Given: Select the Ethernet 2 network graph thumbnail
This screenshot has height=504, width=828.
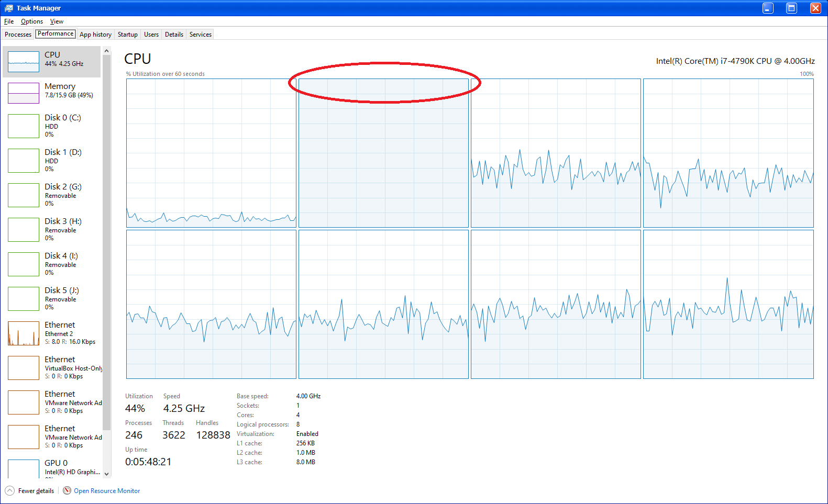Looking at the screenshot, I should click(x=24, y=333).
